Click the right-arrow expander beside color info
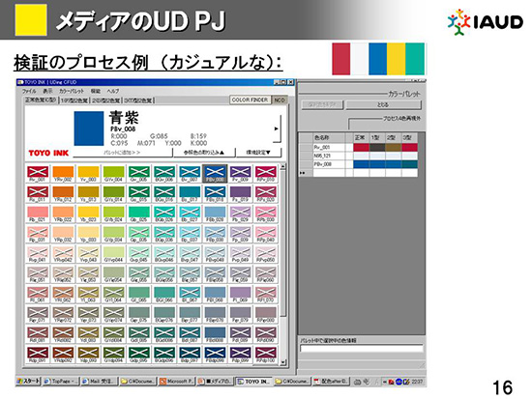Image resolution: width=532 pixels, height=399 pixels. pos(277,128)
